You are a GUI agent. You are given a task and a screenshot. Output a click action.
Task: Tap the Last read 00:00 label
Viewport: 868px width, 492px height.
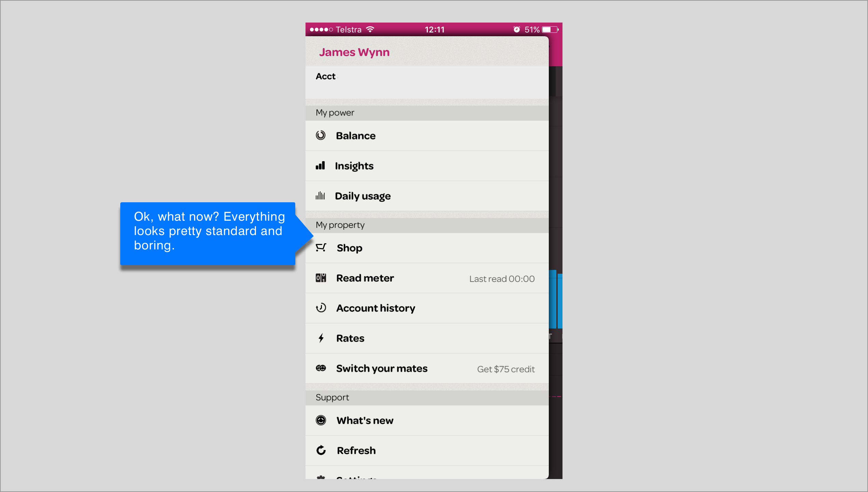[502, 279]
